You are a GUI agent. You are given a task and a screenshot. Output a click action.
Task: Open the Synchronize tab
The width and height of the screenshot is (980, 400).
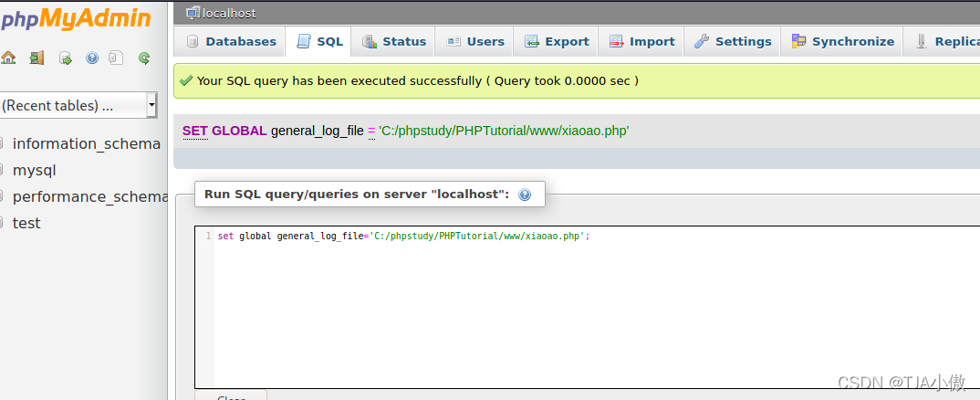[x=842, y=41]
